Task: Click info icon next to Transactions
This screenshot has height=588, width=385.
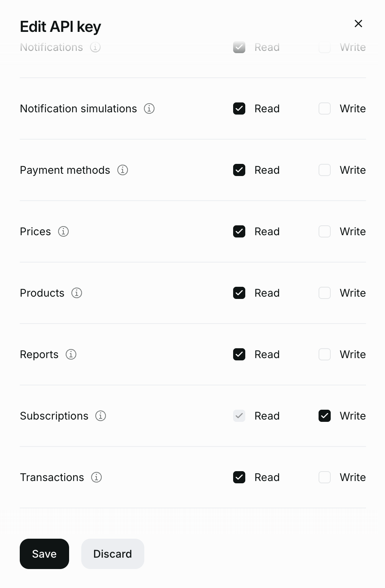Action: click(x=96, y=477)
